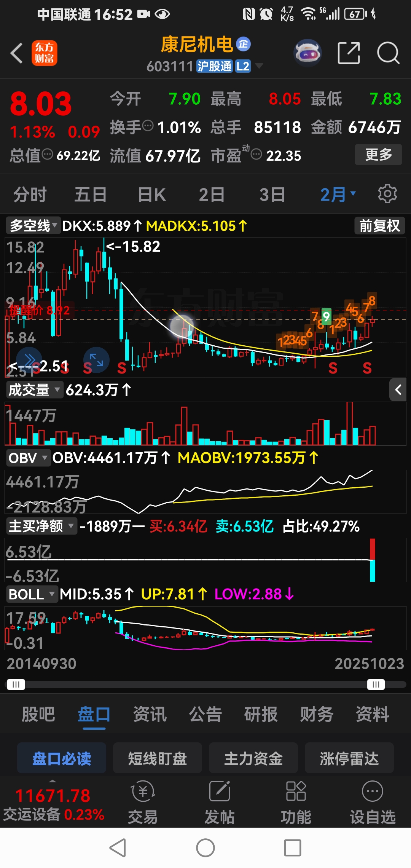
Task: Open the robot assistant avatar
Action: [307, 53]
